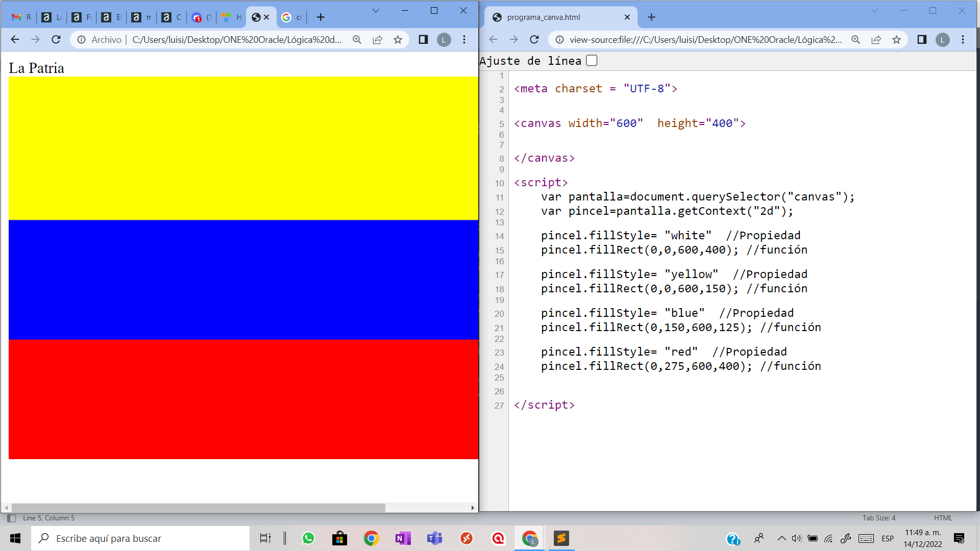Open OneNote from the taskbar
This screenshot has height=551, width=980.
403,538
